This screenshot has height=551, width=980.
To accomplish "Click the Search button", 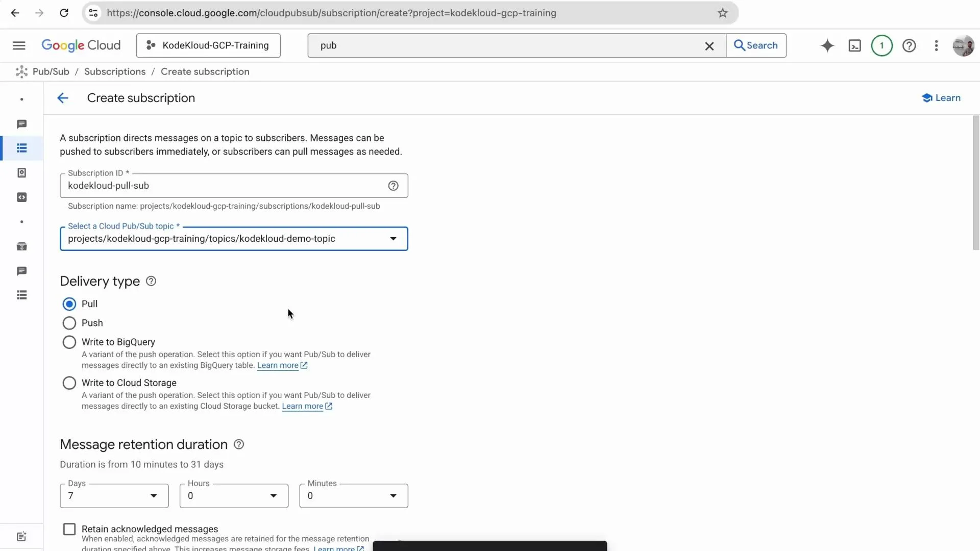I will tap(756, 45).
